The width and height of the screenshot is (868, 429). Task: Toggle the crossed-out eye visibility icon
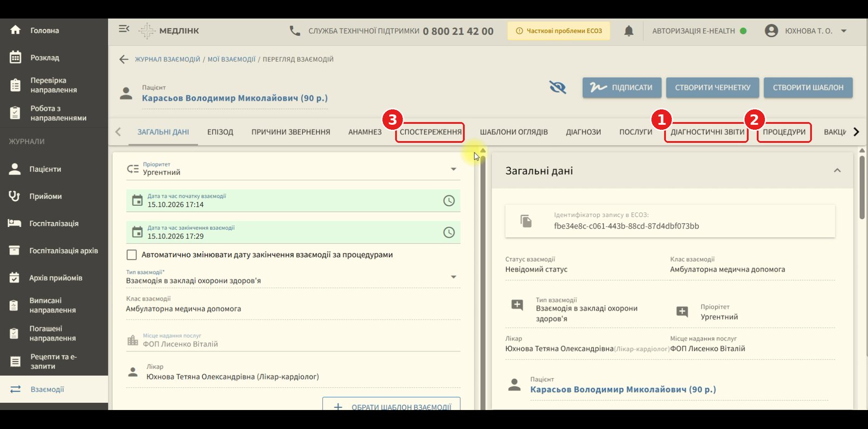[x=557, y=87]
